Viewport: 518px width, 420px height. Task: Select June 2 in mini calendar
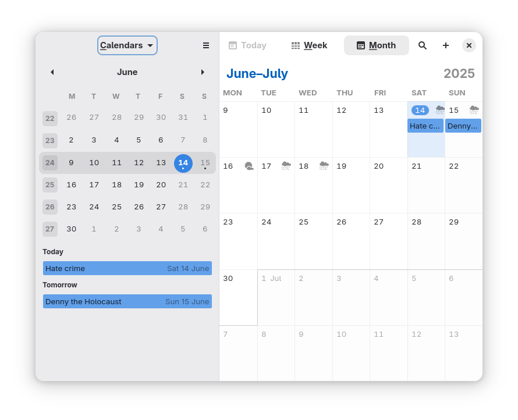[x=72, y=140]
